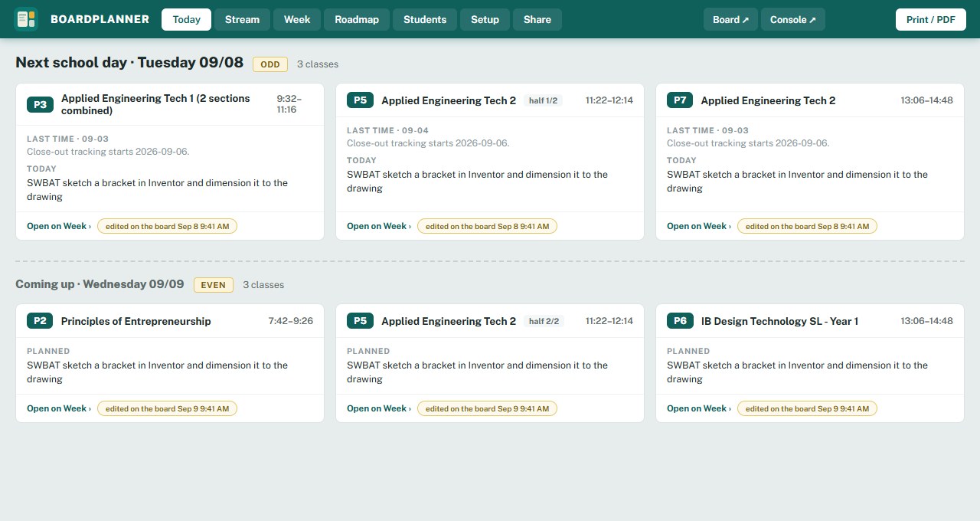
Task: Click the Next school day Tuesday 09/08 heading
Action: click(129, 63)
